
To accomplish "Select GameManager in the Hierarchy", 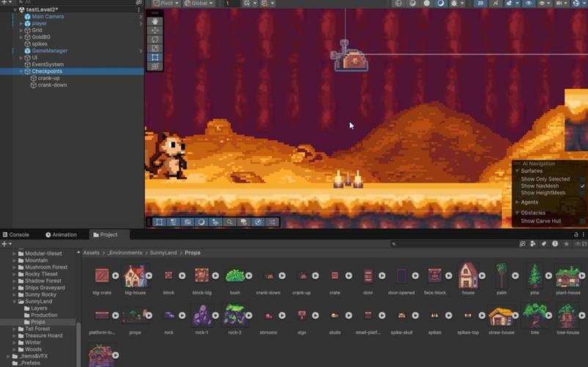I will [50, 51].
